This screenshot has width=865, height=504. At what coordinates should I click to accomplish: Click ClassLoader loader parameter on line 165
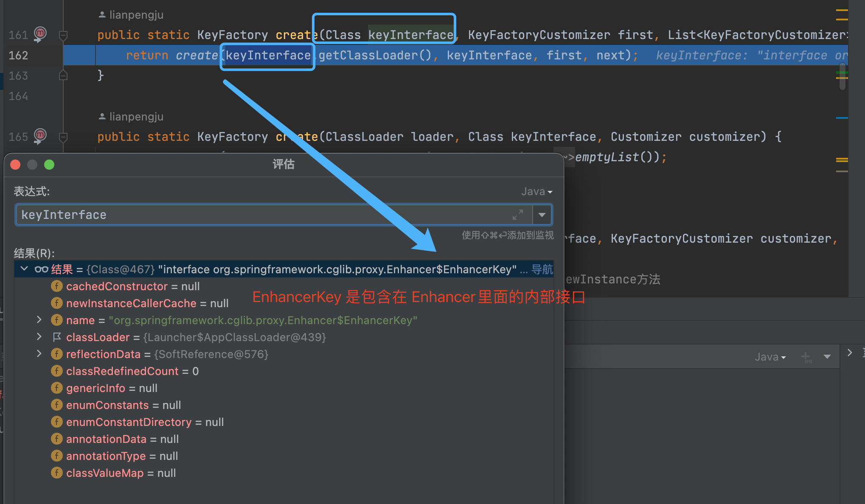(389, 137)
